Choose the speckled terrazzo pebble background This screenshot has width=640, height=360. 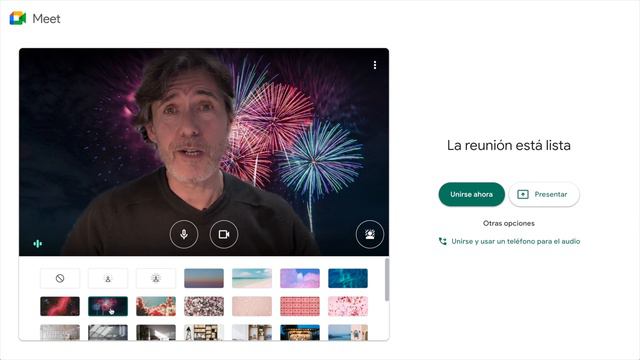204,306
